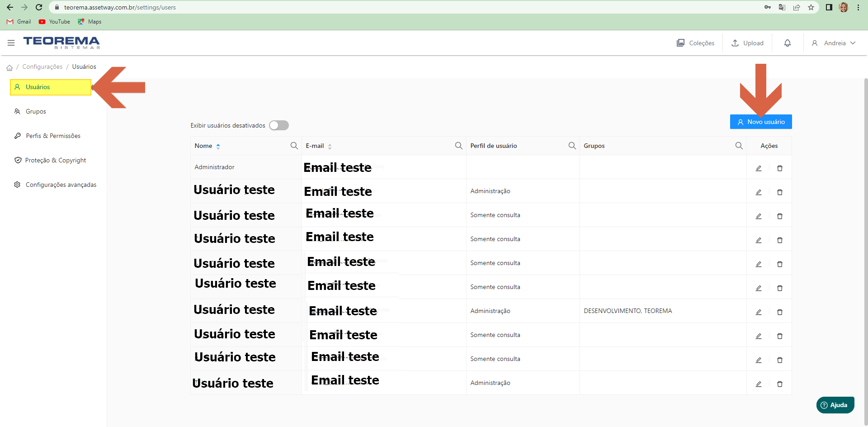
Task: Click the Teorema Sistemas logo
Action: coord(61,43)
